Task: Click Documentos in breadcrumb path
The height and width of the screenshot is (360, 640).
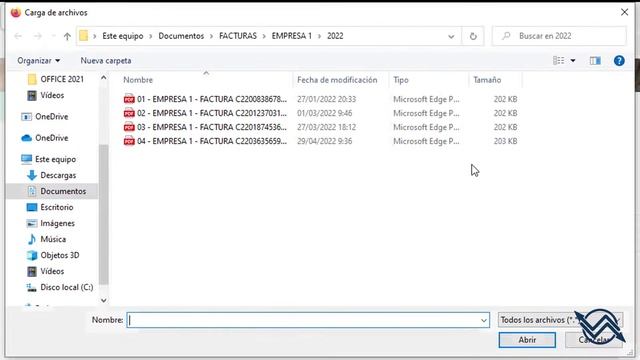Action: [181, 36]
